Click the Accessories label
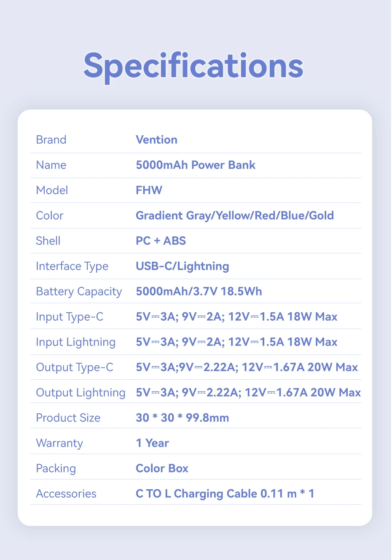Screen dimensions: 392x560 pos(66,493)
